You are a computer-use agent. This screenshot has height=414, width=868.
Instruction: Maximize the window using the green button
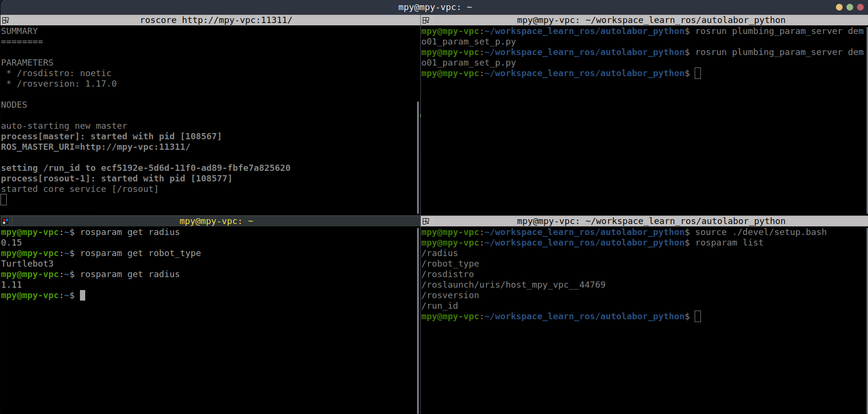coord(849,7)
